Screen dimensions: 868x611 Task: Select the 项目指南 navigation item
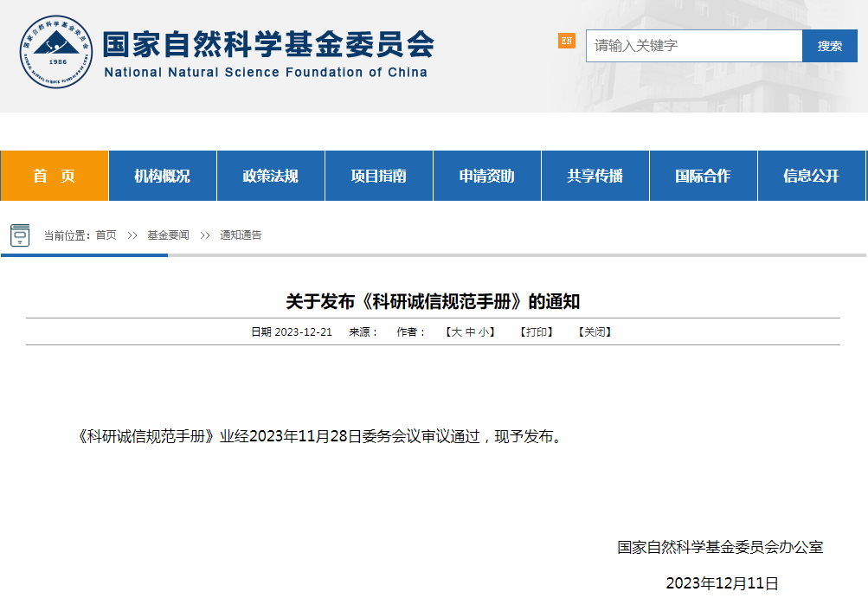coord(378,176)
